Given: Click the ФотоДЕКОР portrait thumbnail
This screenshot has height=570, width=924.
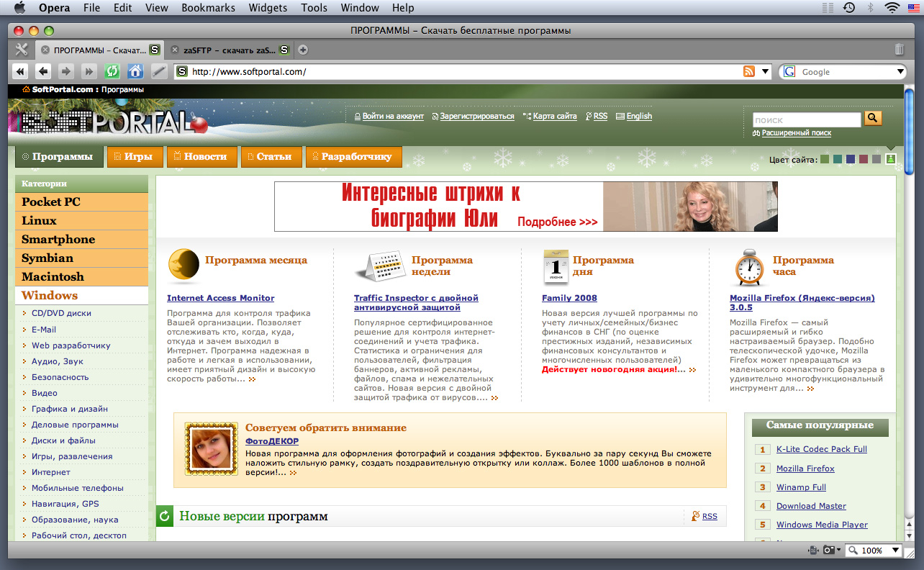Looking at the screenshot, I should pyautogui.click(x=211, y=449).
